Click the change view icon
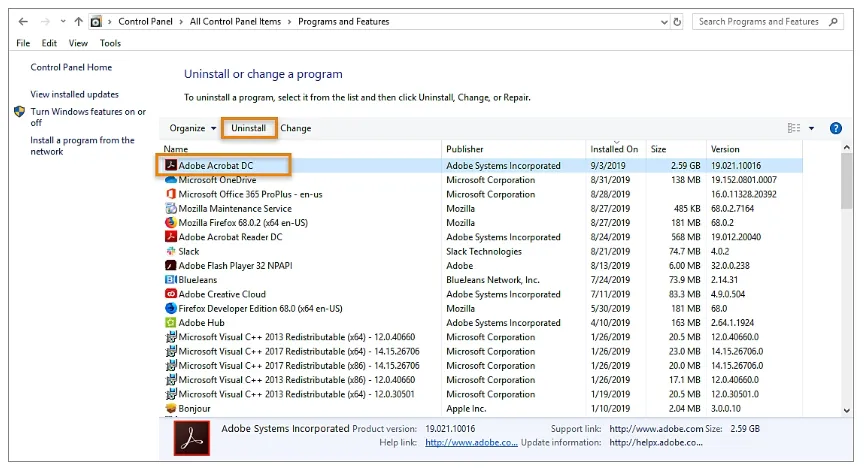The width and height of the screenshot is (867, 468). point(794,128)
